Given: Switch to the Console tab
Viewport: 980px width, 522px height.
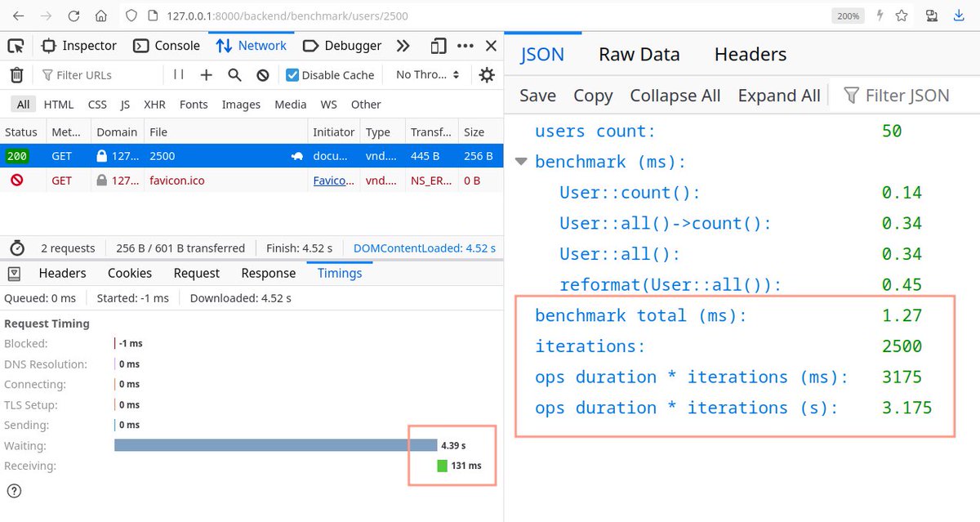Looking at the screenshot, I should click(167, 46).
